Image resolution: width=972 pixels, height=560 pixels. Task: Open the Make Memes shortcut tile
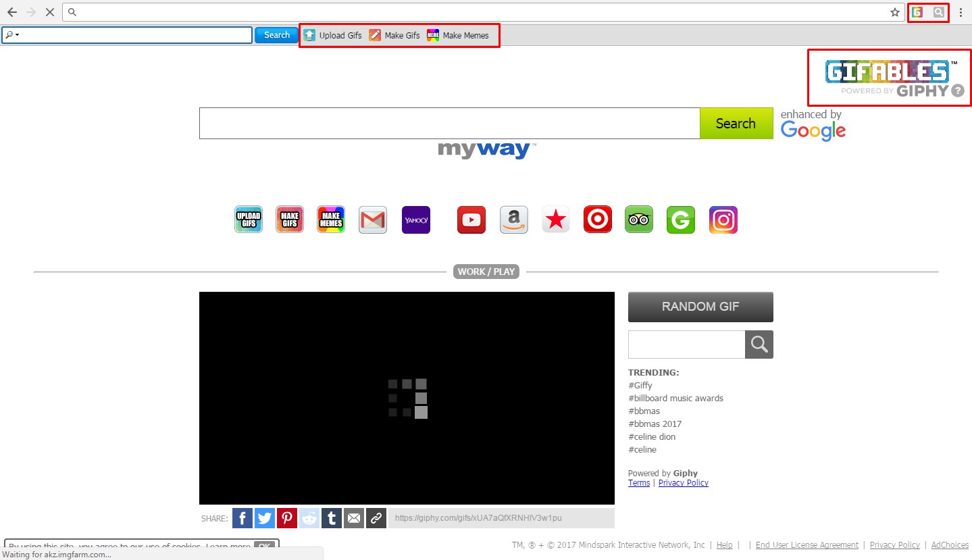tap(331, 220)
